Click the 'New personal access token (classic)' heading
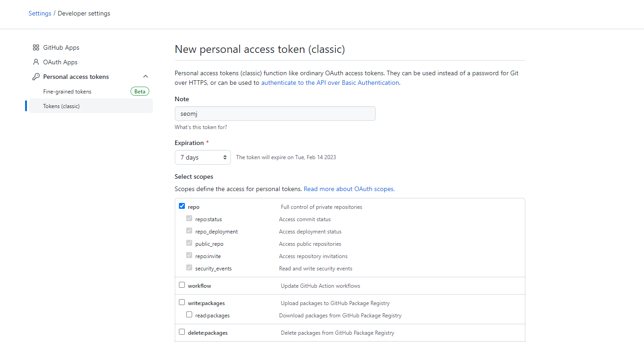Screen dimensions: 644x342 click(x=260, y=49)
